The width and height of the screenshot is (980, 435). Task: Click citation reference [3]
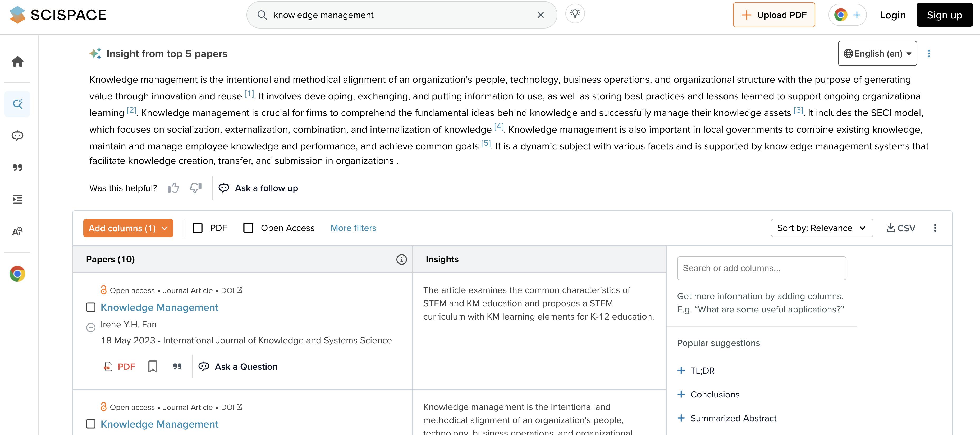point(799,110)
